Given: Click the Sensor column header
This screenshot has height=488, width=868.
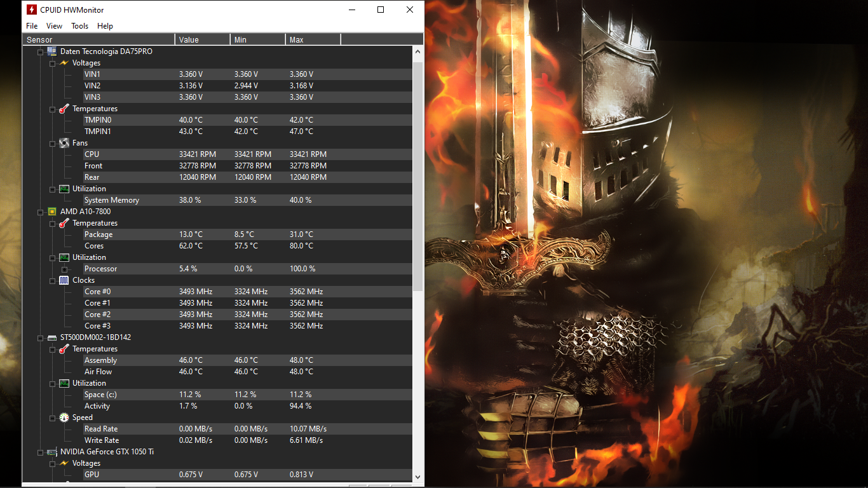Looking at the screenshot, I should pos(98,39).
